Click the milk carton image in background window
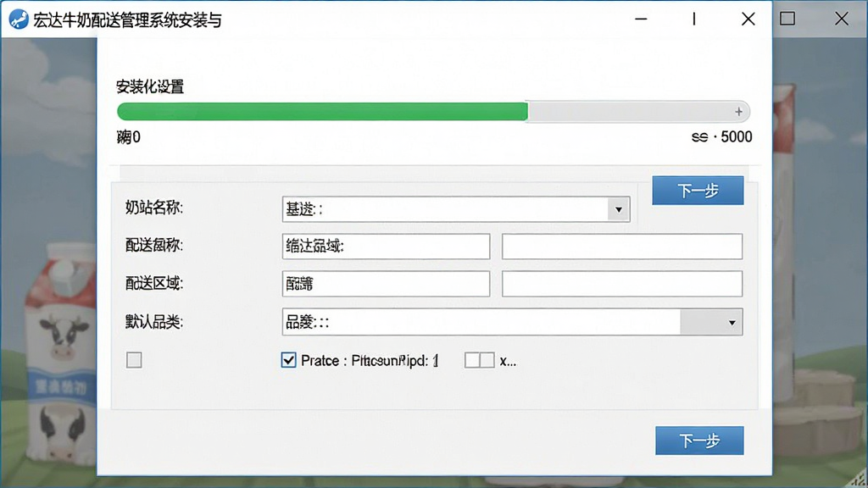 (x=61, y=354)
